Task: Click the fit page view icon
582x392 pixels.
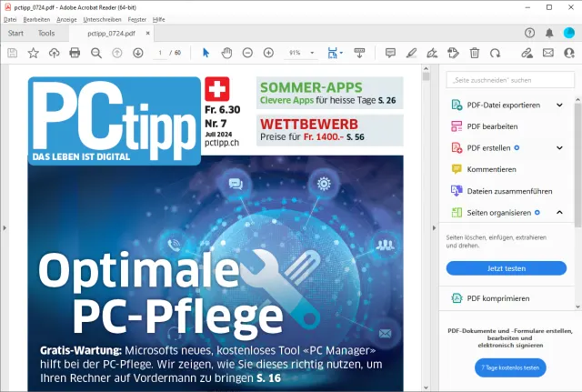Action: click(332, 53)
